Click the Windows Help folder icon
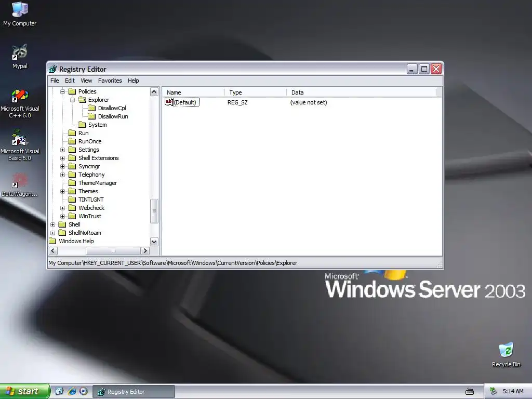 click(52, 241)
